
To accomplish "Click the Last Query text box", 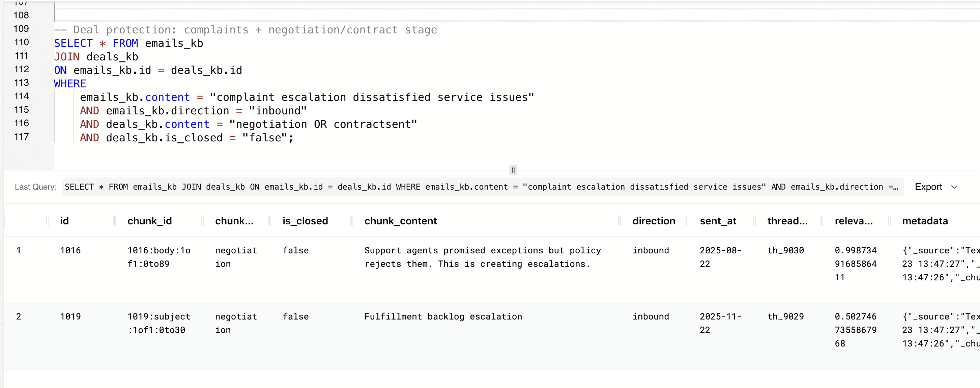I will (x=482, y=187).
